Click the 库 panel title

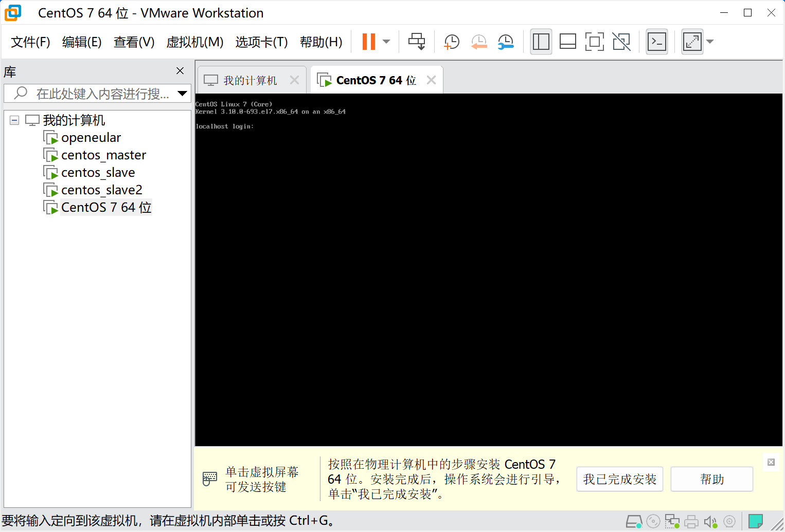[10, 72]
